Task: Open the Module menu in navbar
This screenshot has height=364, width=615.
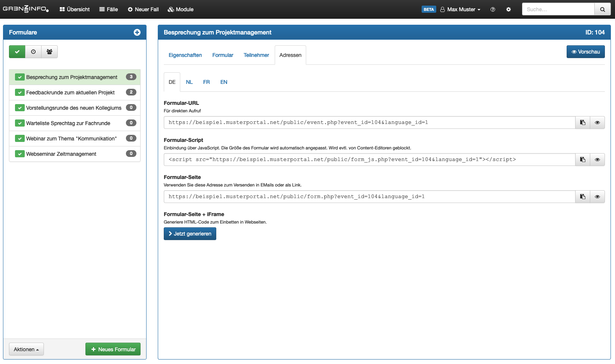Action: [x=181, y=9]
